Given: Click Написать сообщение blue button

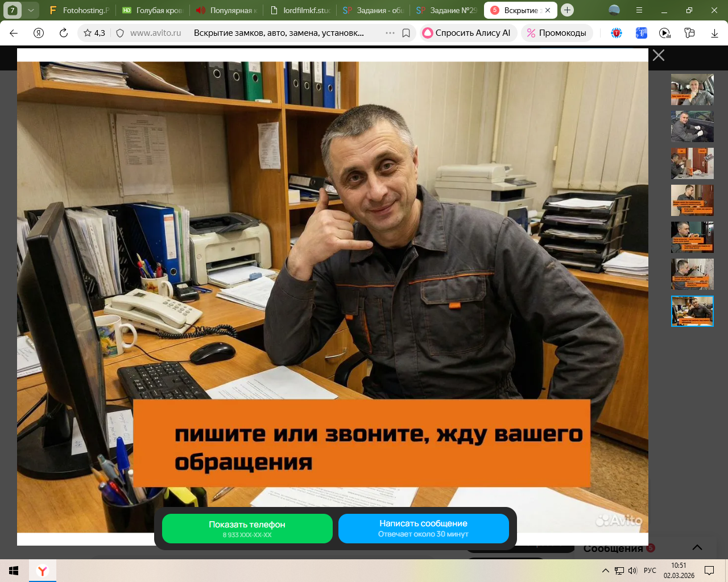Looking at the screenshot, I should click(x=424, y=529).
